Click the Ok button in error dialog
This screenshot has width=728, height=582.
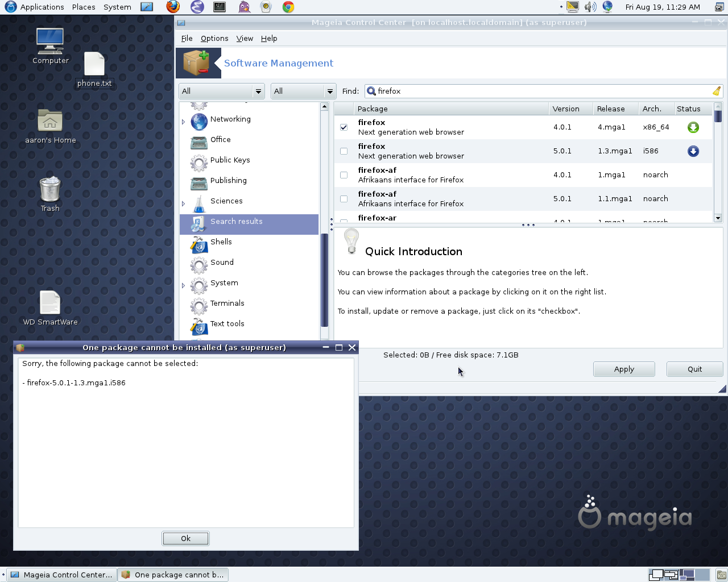(x=185, y=538)
